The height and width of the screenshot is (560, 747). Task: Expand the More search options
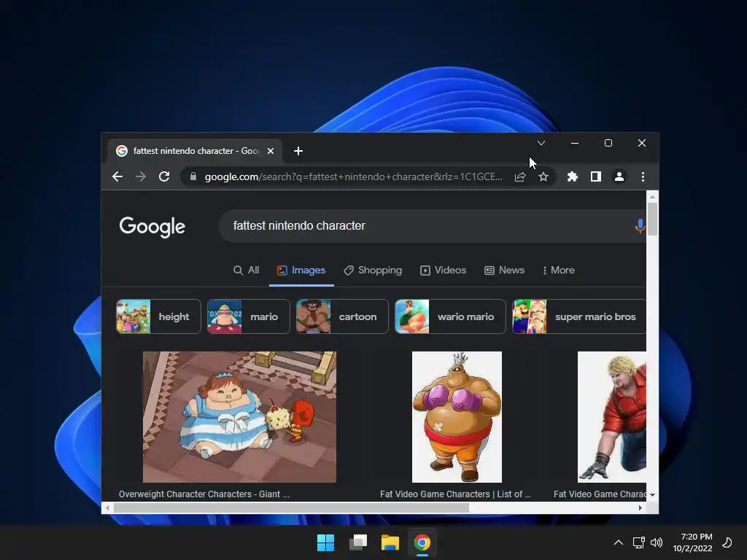[558, 270]
